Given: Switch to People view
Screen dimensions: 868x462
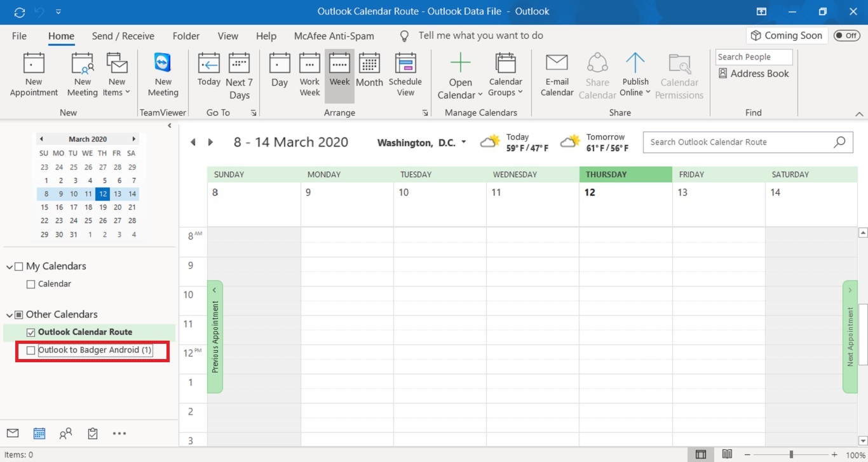Looking at the screenshot, I should coord(66,433).
